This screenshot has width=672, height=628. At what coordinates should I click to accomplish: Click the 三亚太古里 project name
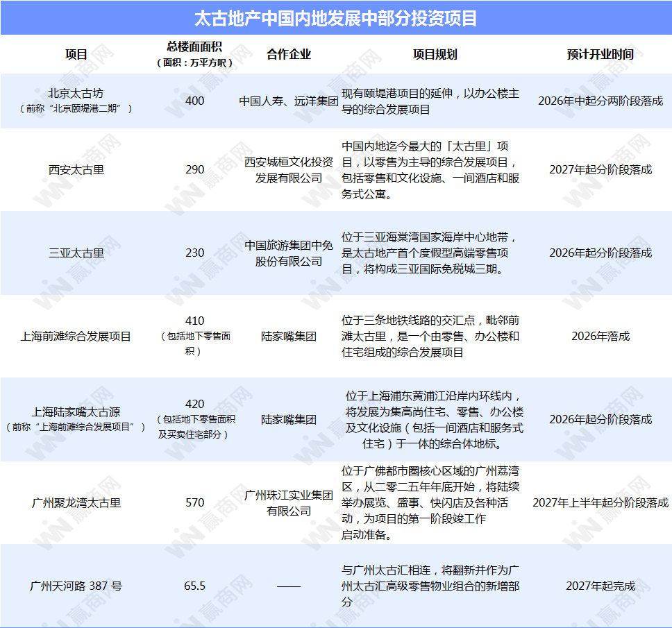tap(77, 253)
